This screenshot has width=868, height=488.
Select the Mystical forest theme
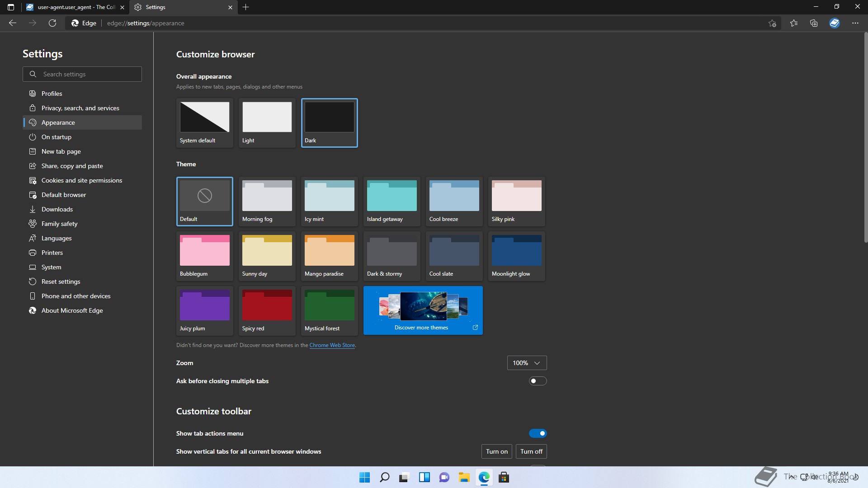330,310
